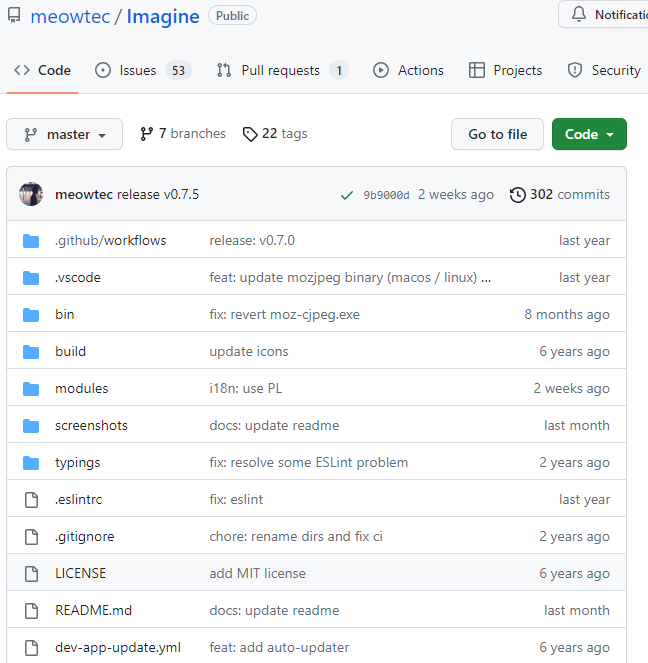
Task: Open commit hash 9b9000d
Action: tap(386, 195)
